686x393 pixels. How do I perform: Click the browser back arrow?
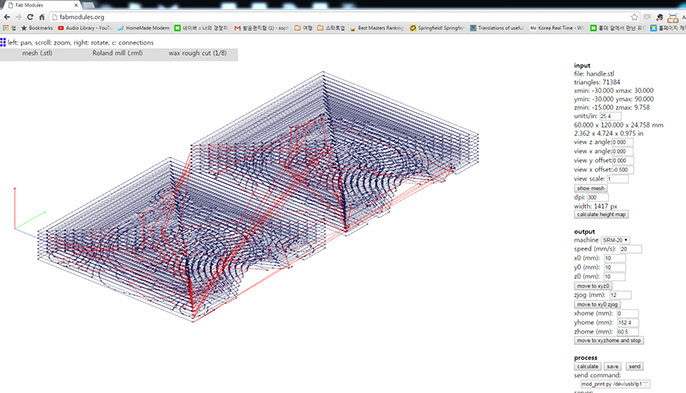[x=7, y=17]
